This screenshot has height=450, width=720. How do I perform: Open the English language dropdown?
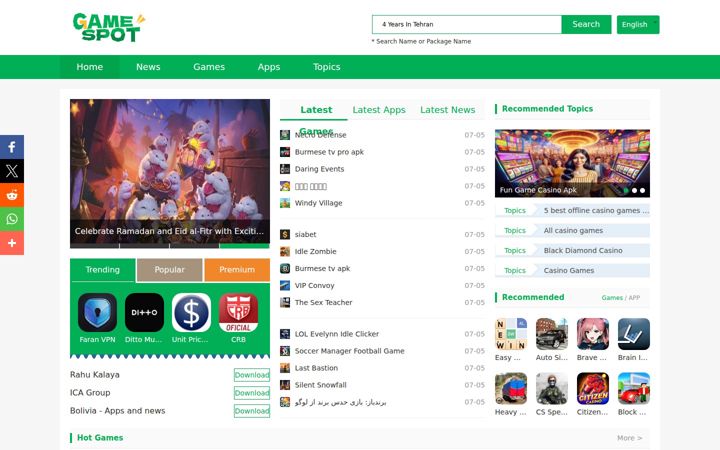[638, 24]
